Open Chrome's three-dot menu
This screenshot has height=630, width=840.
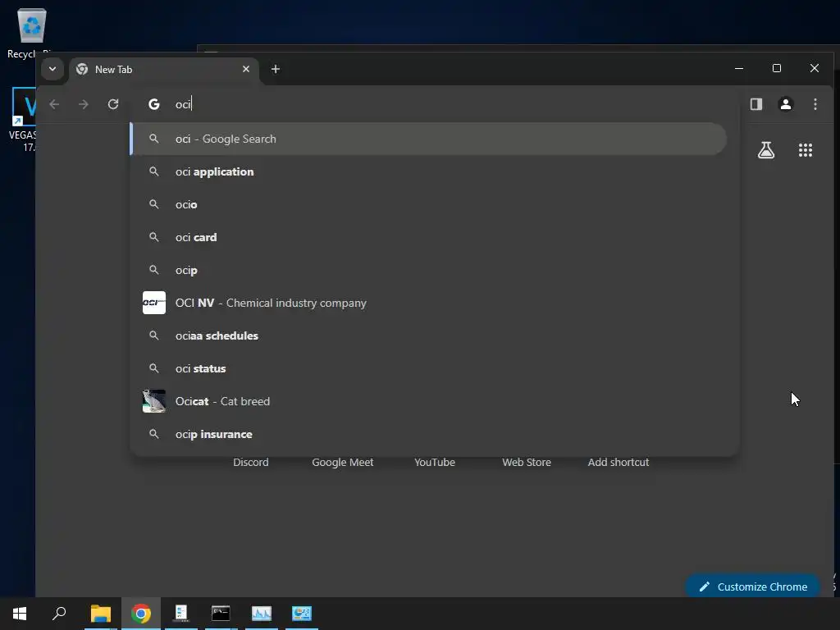[815, 104]
